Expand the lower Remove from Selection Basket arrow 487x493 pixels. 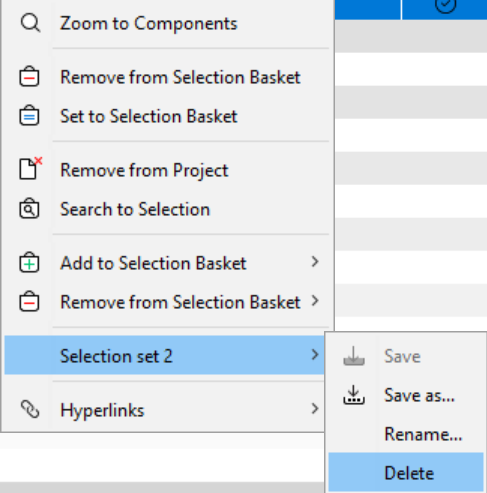(315, 301)
